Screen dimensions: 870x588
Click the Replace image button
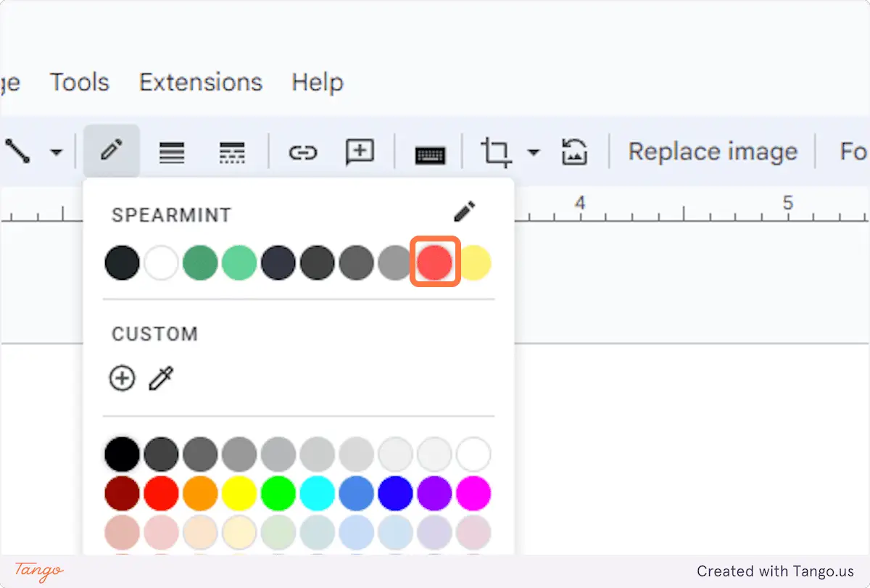(x=713, y=152)
